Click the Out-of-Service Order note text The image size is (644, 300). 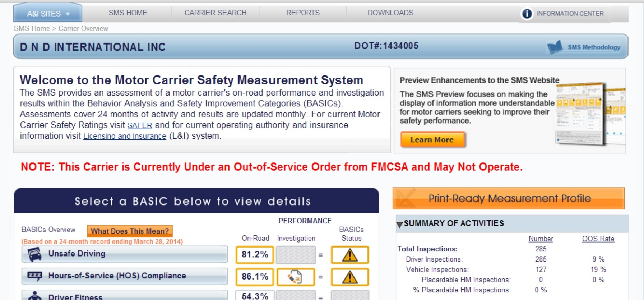(x=272, y=167)
